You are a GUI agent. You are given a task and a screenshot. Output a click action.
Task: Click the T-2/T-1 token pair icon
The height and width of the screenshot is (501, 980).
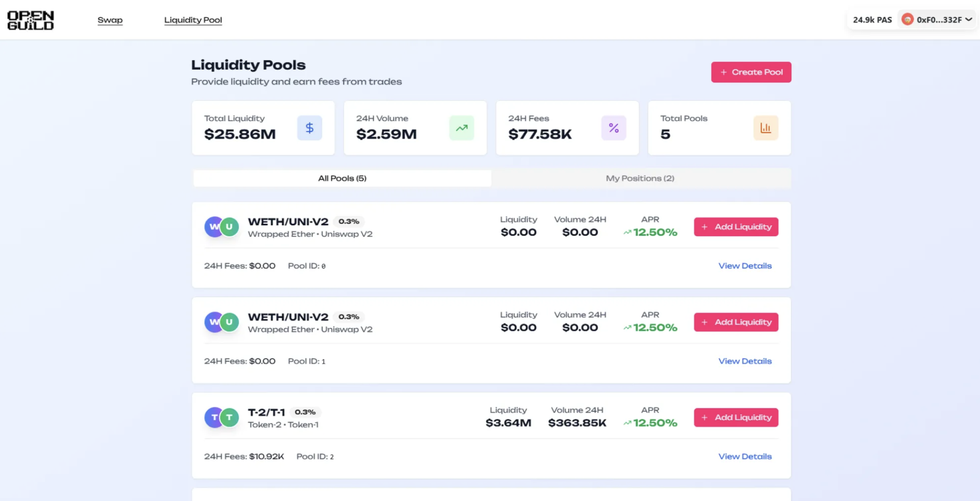click(x=222, y=418)
